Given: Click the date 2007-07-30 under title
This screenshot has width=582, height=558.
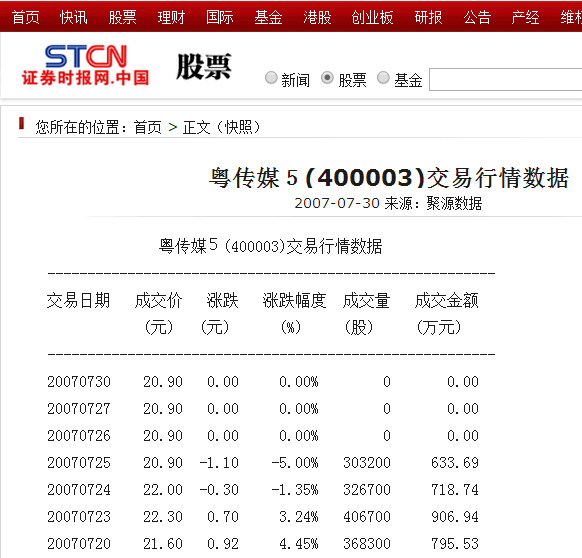Looking at the screenshot, I should (x=337, y=203).
